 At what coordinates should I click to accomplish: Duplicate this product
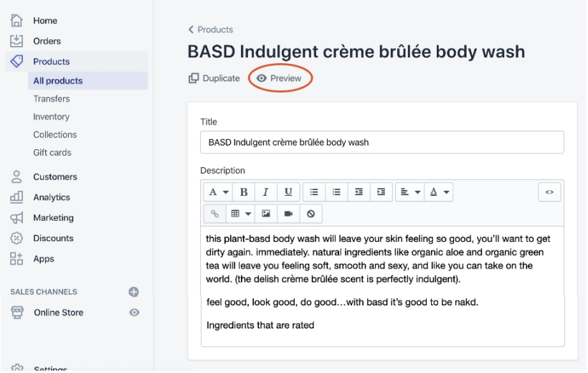[214, 78]
